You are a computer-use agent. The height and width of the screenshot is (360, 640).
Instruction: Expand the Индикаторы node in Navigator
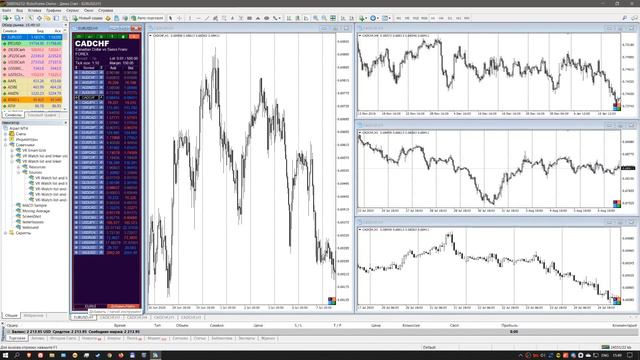pos(6,139)
